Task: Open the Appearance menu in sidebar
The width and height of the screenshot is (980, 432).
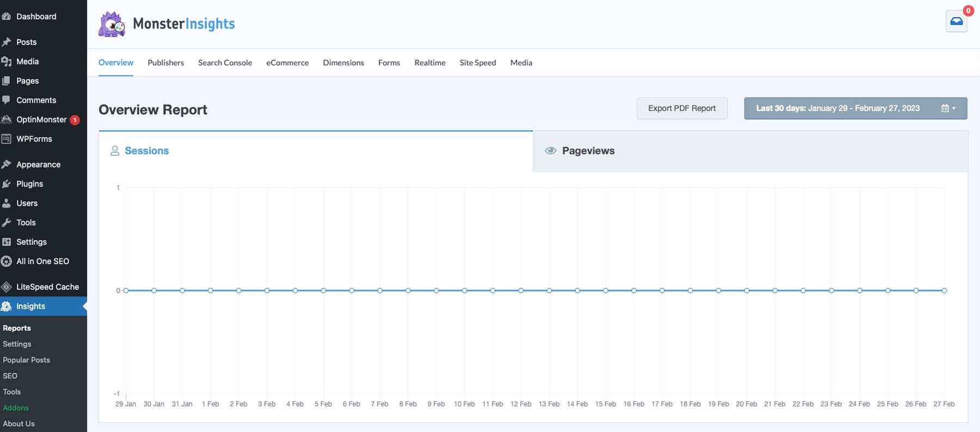Action: (38, 164)
